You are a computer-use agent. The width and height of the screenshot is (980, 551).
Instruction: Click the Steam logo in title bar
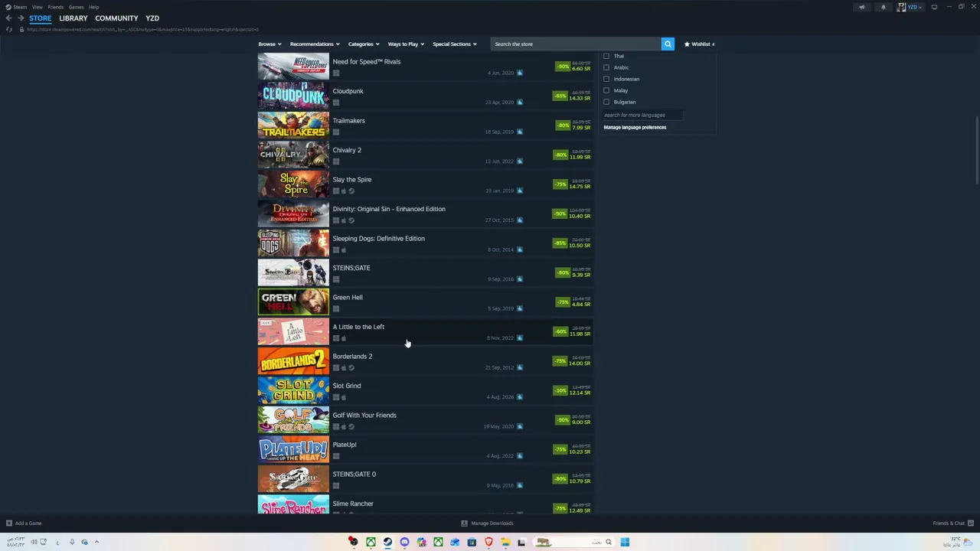tap(8, 7)
